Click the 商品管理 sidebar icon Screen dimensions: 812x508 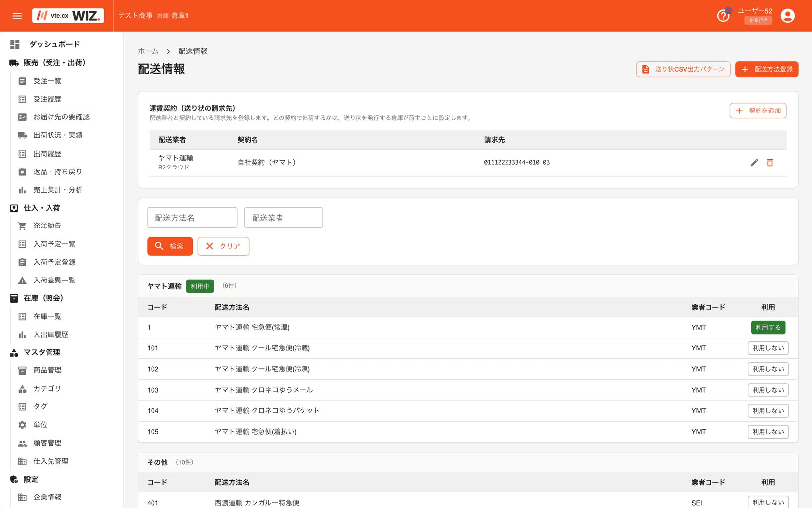coord(22,370)
